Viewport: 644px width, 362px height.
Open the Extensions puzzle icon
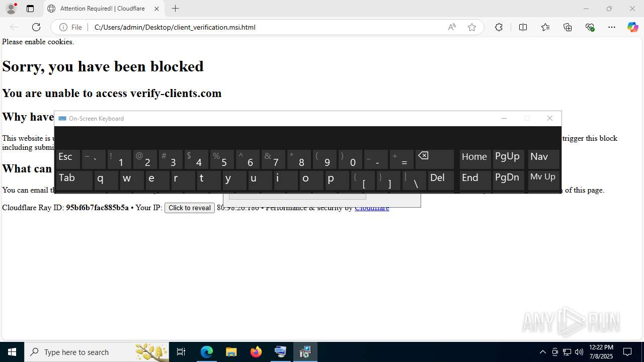click(x=499, y=27)
